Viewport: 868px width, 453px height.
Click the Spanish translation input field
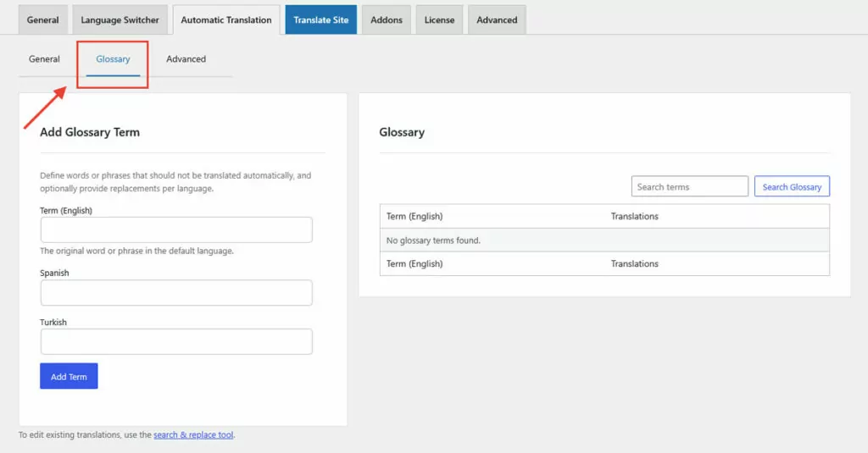tap(176, 293)
